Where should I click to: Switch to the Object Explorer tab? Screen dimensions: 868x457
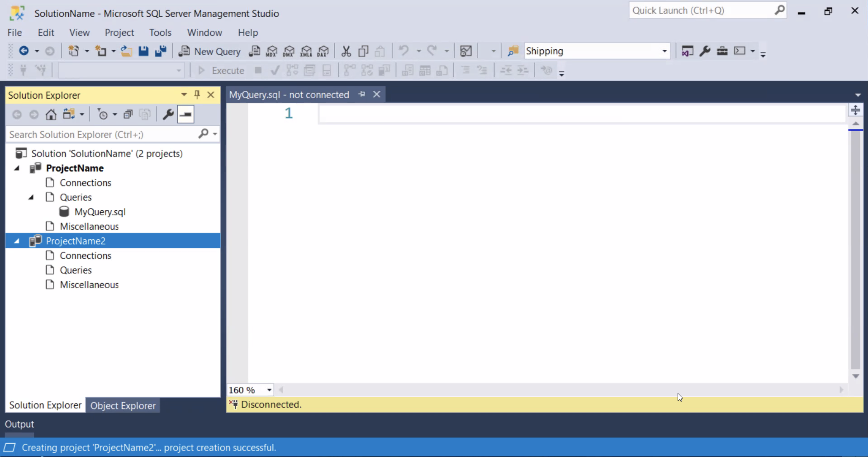point(123,406)
